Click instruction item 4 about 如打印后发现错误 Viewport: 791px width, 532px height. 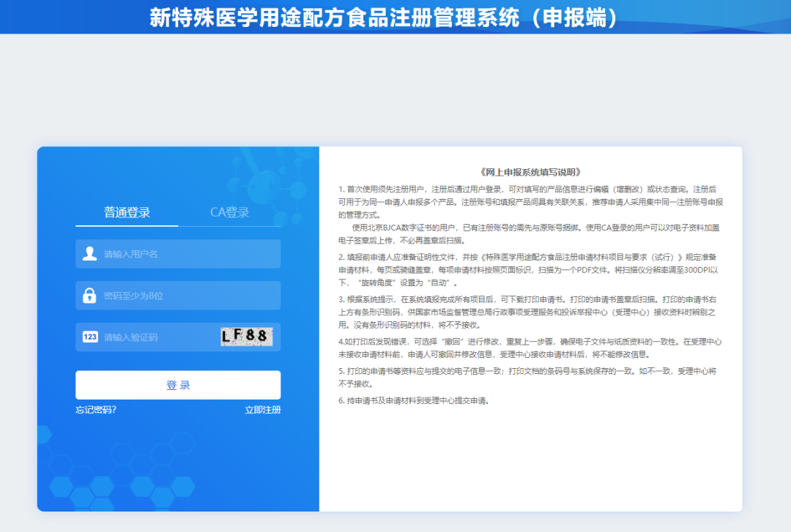[530, 348]
